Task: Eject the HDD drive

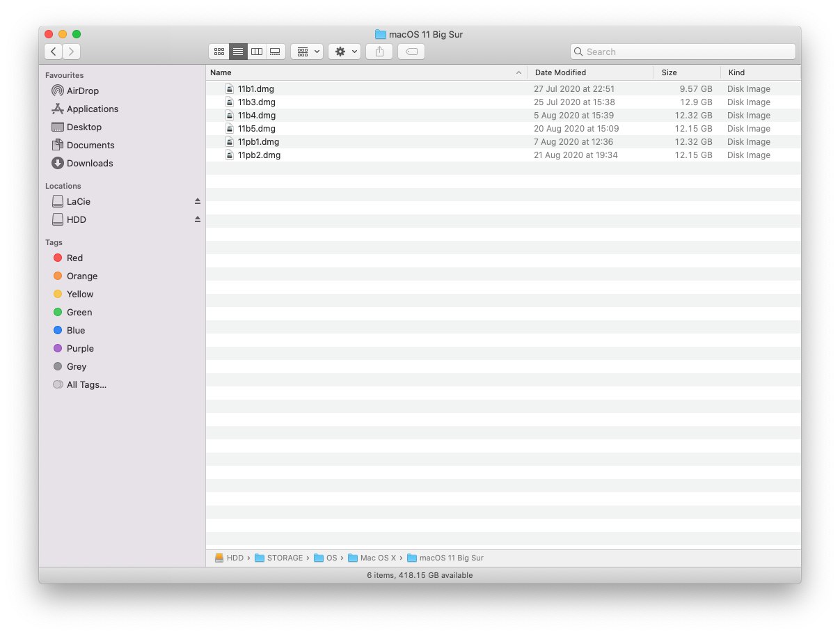Action: [x=197, y=219]
